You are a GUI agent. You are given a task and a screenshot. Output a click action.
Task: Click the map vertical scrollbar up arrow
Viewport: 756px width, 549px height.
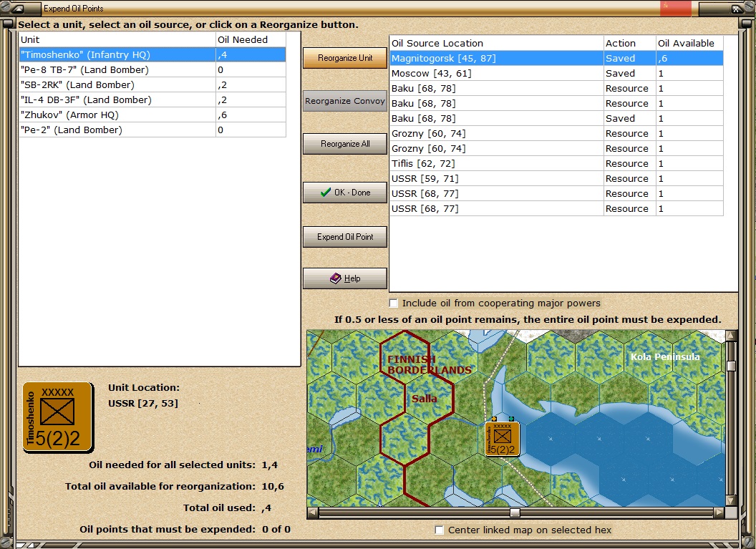(731, 336)
